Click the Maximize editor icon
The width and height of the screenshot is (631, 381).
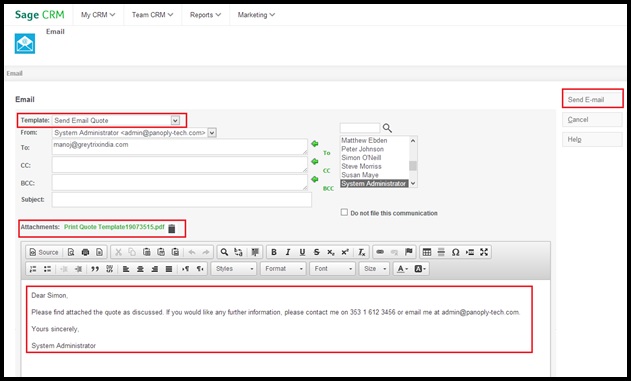[484, 252]
